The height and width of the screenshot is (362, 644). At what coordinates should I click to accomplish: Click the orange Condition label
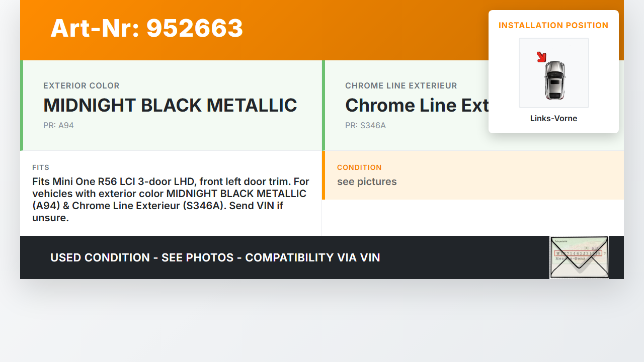tap(359, 167)
